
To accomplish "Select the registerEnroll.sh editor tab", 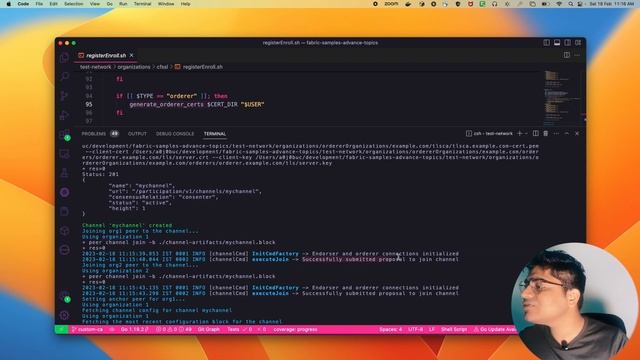I will 106,56.
